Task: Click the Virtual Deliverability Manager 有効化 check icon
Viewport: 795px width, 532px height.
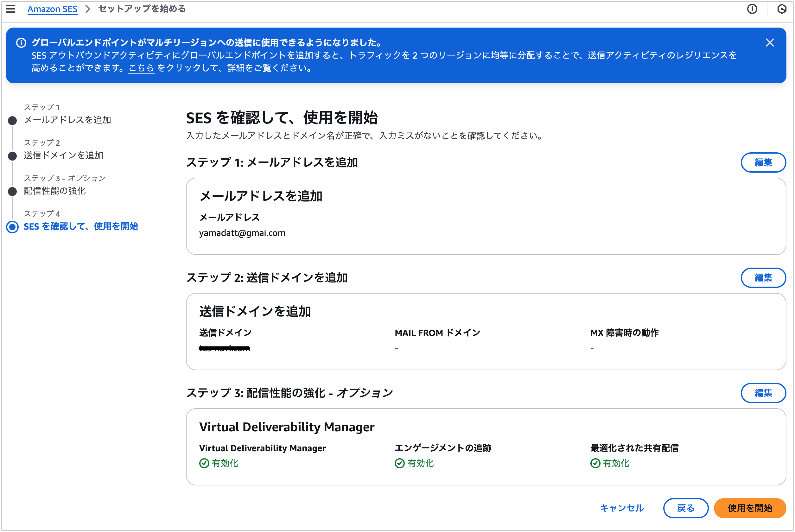Action: [x=204, y=463]
